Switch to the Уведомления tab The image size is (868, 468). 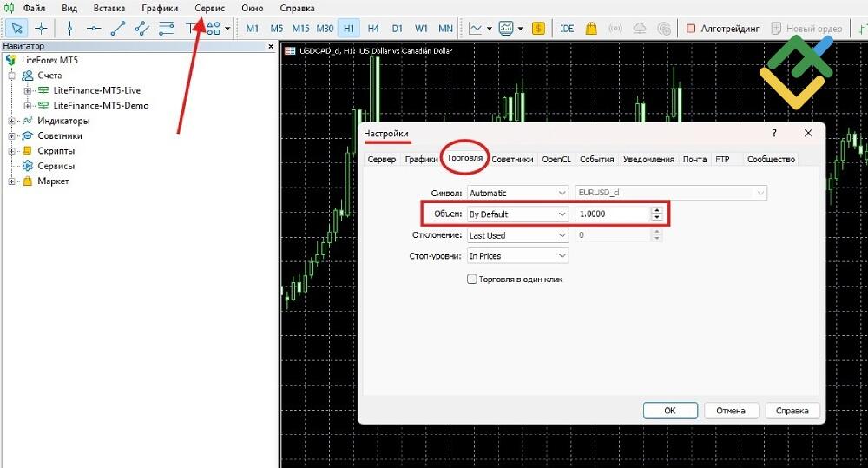point(648,159)
